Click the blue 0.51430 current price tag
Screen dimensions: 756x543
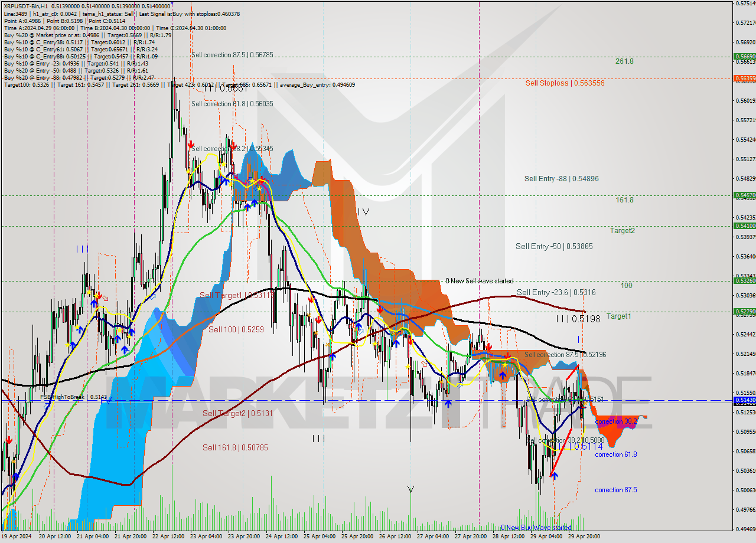[744, 400]
